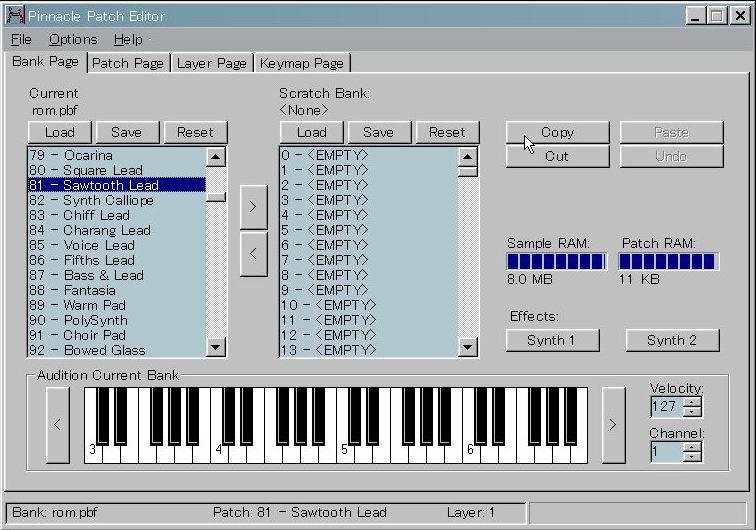Click the Velocity value field
The height and width of the screenshot is (530, 756).
click(667, 407)
